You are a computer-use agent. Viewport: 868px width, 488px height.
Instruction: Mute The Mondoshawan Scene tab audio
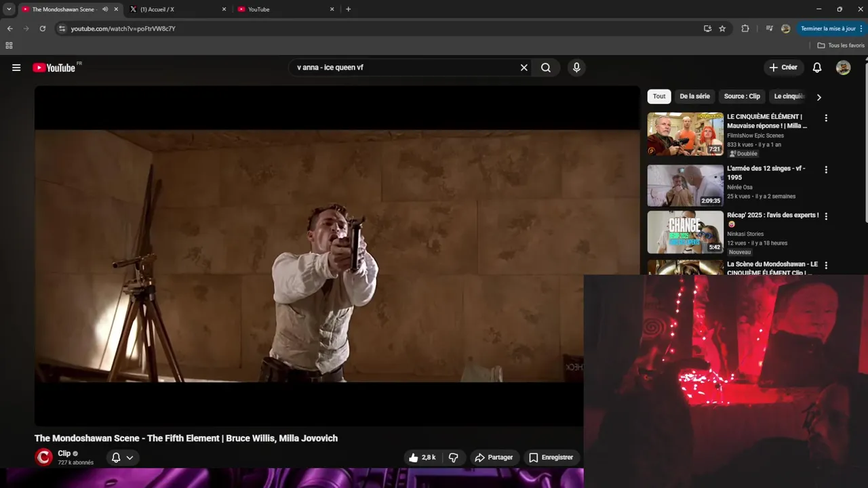coord(105,9)
